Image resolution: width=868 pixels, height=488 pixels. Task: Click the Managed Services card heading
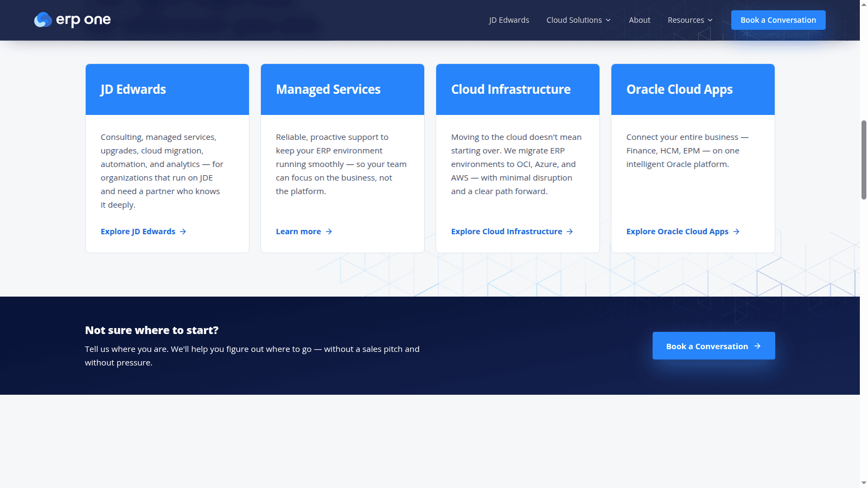click(328, 89)
